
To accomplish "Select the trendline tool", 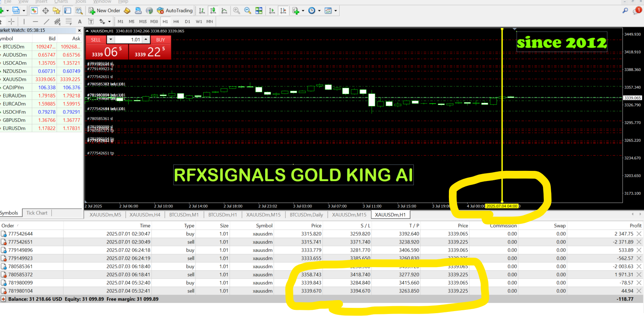I will [x=46, y=21].
